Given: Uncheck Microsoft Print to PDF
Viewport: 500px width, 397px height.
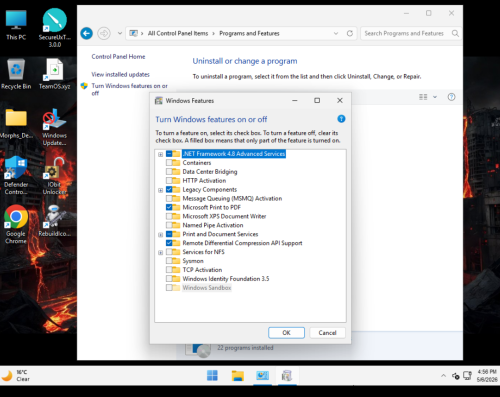Looking at the screenshot, I should tap(169, 207).
